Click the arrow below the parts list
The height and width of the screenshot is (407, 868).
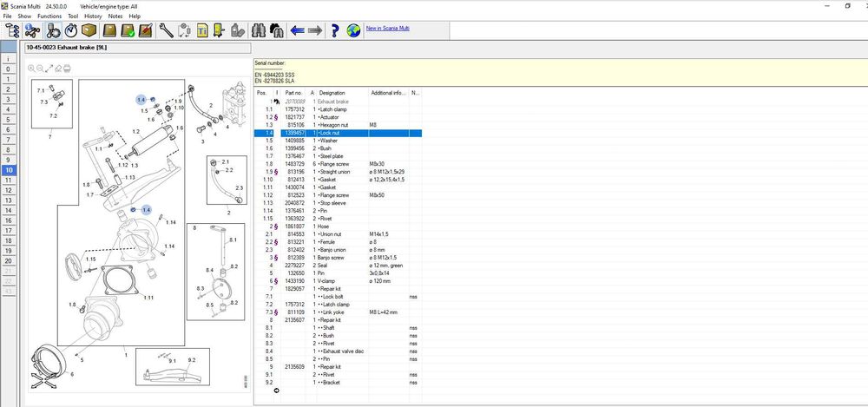[277, 391]
